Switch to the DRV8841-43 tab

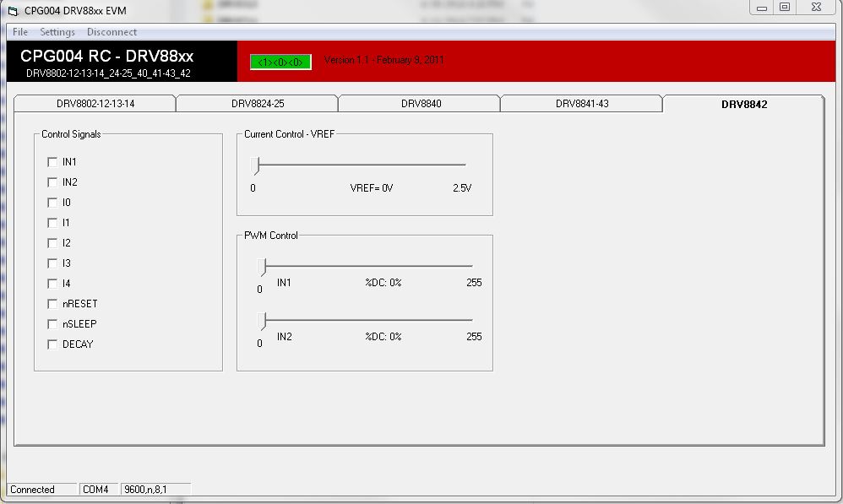tap(582, 104)
